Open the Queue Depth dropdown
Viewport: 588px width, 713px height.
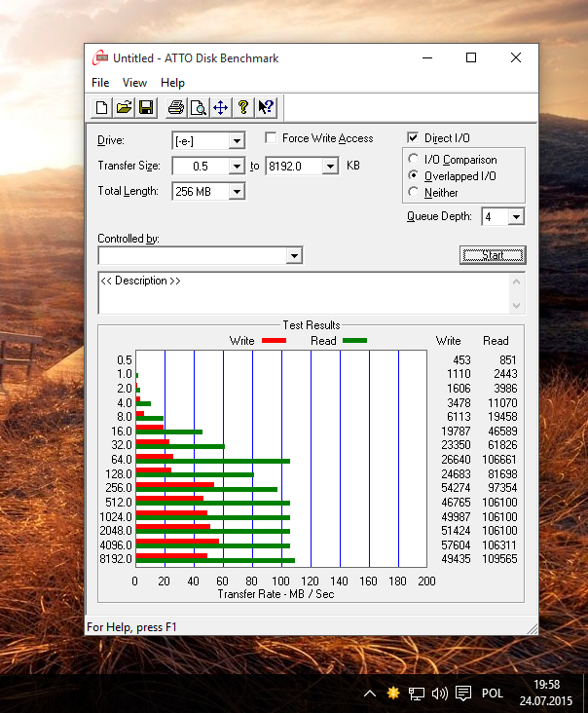(516, 217)
